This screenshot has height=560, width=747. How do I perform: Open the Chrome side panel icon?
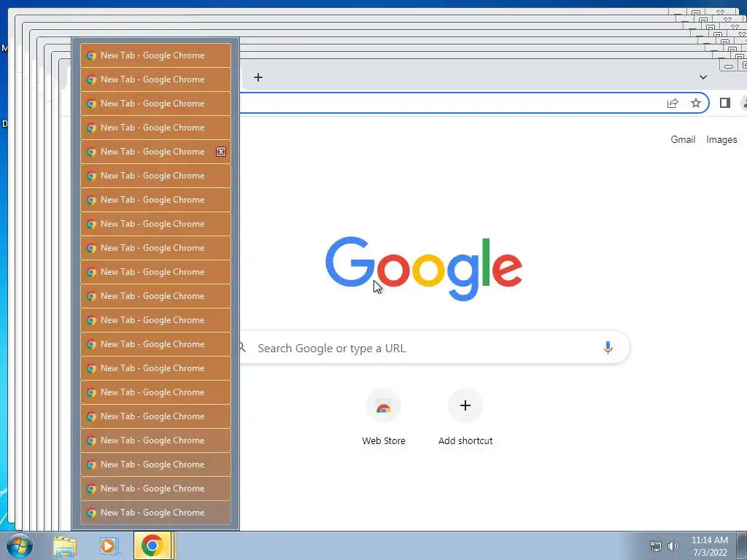coord(724,103)
